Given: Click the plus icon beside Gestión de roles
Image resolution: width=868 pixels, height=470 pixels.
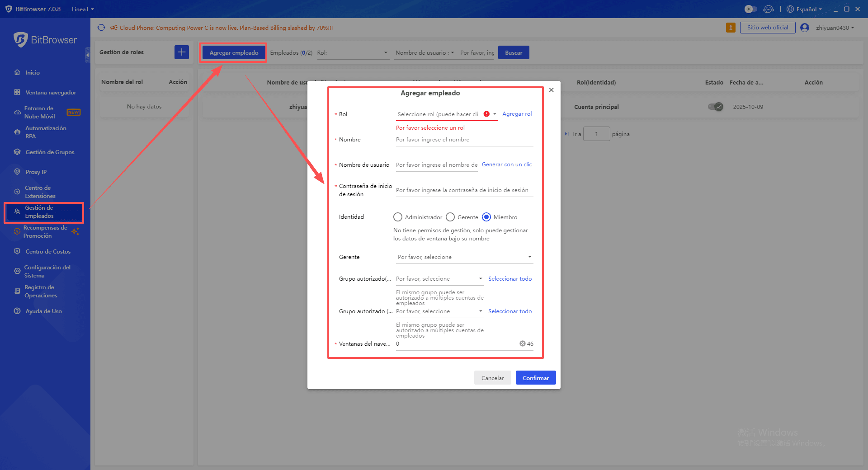Looking at the screenshot, I should 181,52.
